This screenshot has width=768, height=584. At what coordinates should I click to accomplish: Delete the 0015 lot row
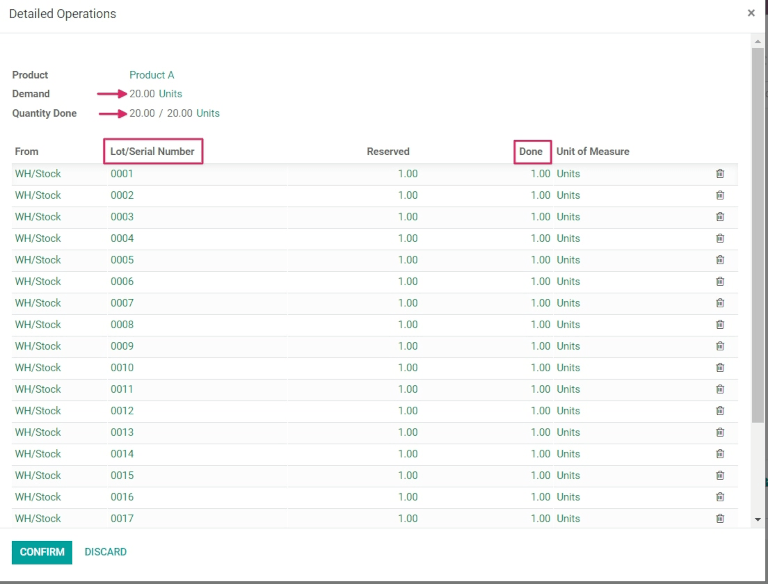(719, 476)
